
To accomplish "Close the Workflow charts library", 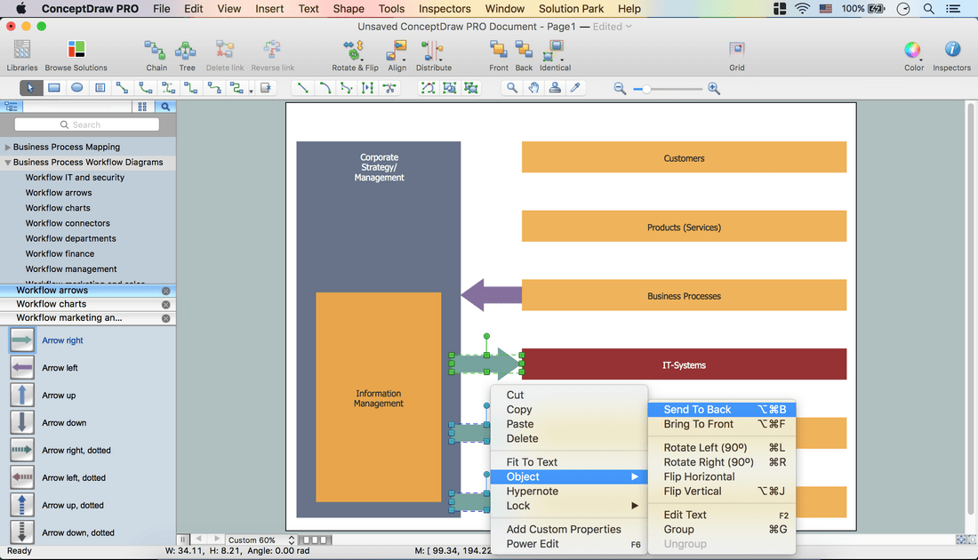I will point(165,305).
